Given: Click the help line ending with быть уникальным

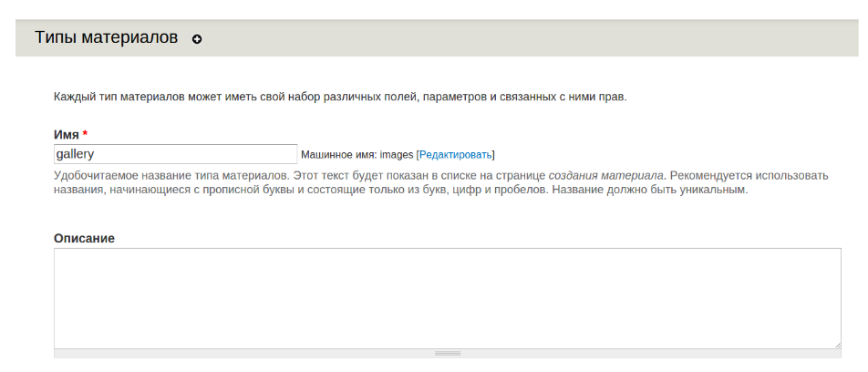Looking at the screenshot, I should coord(401,191).
